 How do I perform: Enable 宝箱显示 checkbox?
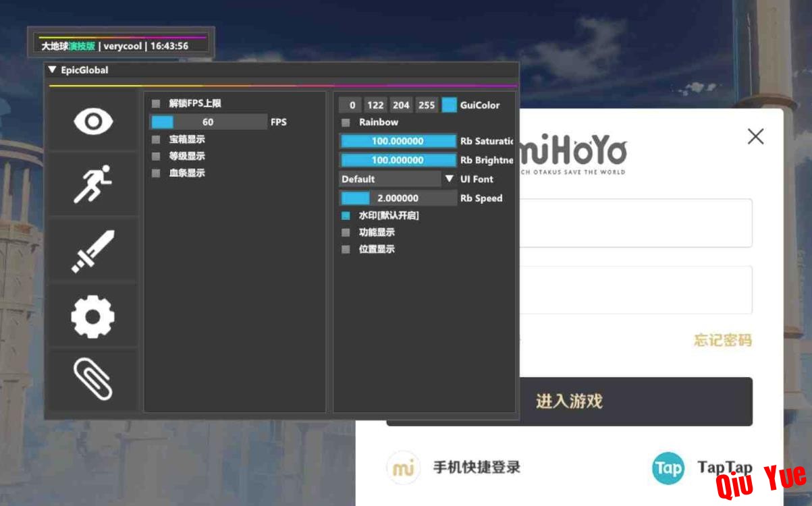coord(156,140)
